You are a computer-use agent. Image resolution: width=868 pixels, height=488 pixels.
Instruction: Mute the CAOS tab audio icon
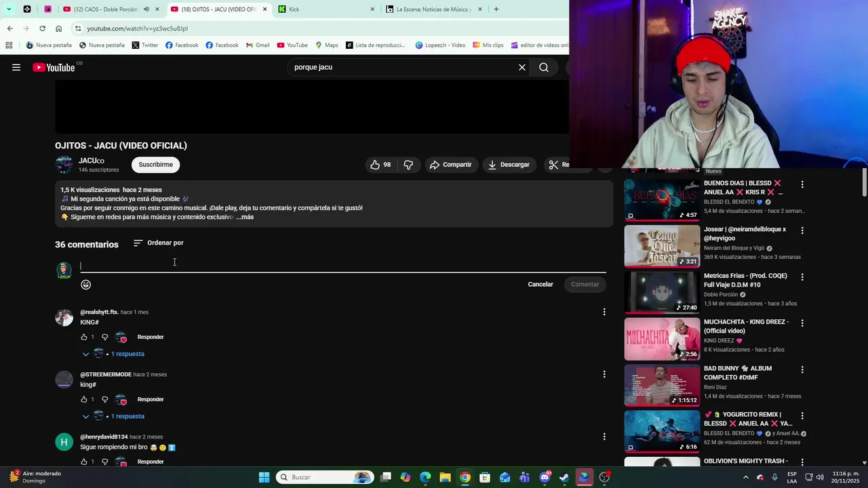pyautogui.click(x=146, y=9)
